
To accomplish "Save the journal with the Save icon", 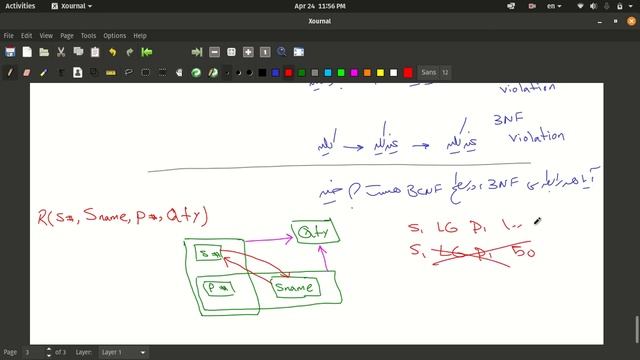I will click(x=10, y=52).
